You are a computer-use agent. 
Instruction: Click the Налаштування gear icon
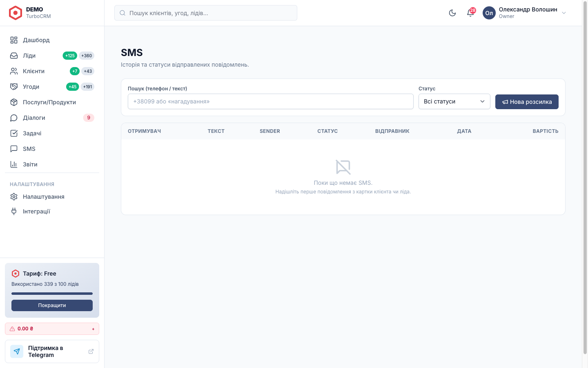pos(14,197)
